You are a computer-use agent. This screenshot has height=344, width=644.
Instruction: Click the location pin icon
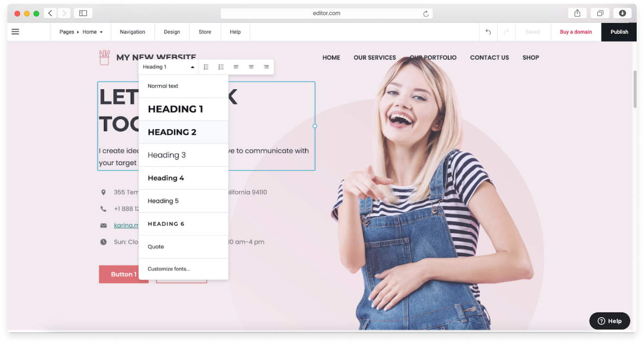[x=104, y=192]
